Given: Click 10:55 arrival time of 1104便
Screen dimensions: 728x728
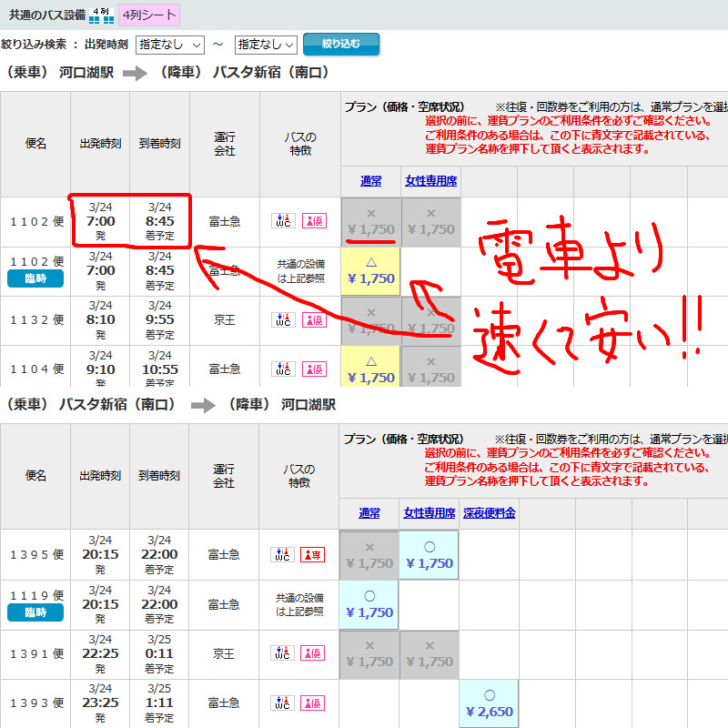Looking at the screenshot, I should click(160, 369).
